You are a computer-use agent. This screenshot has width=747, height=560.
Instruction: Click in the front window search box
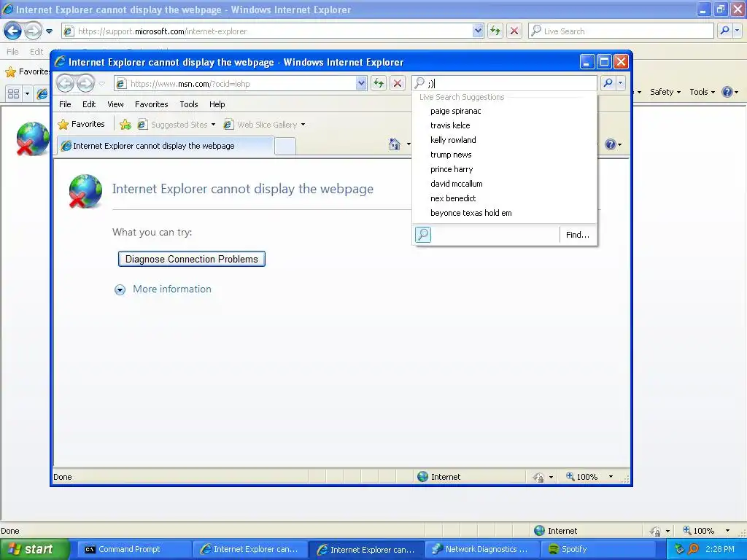[x=505, y=83]
